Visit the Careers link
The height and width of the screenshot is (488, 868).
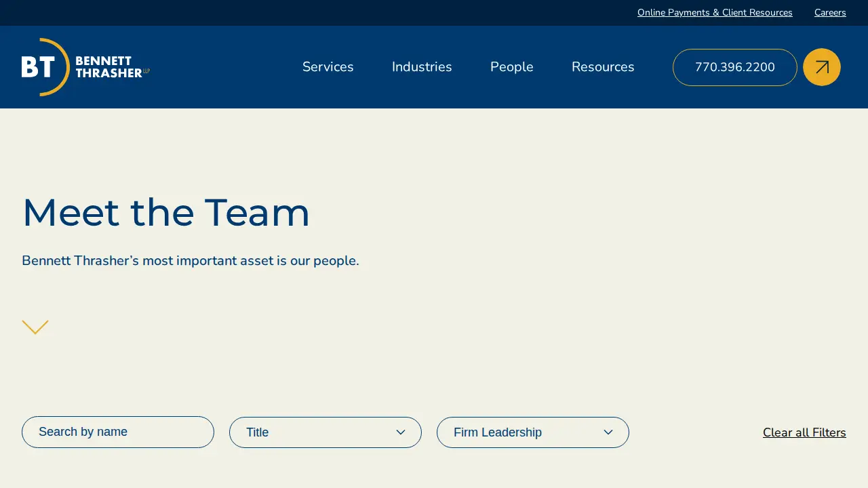(830, 13)
